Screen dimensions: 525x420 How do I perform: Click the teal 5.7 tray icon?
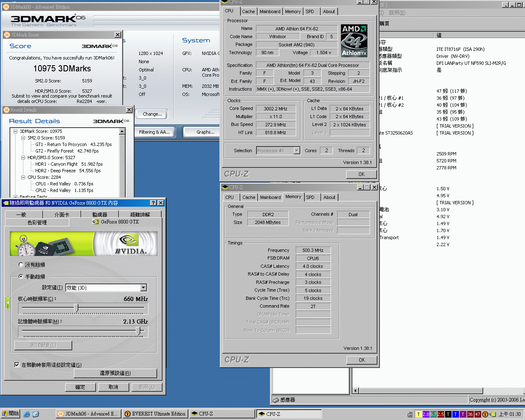[x=433, y=414]
